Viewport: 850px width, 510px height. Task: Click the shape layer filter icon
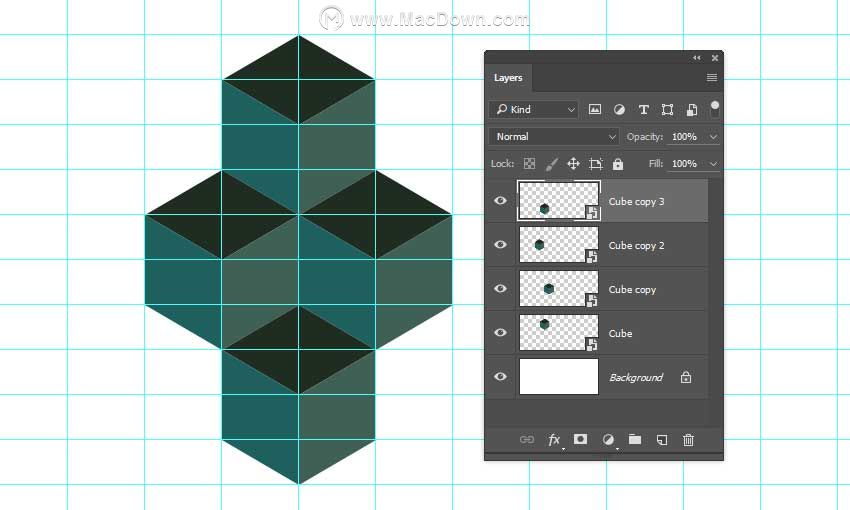pos(667,109)
